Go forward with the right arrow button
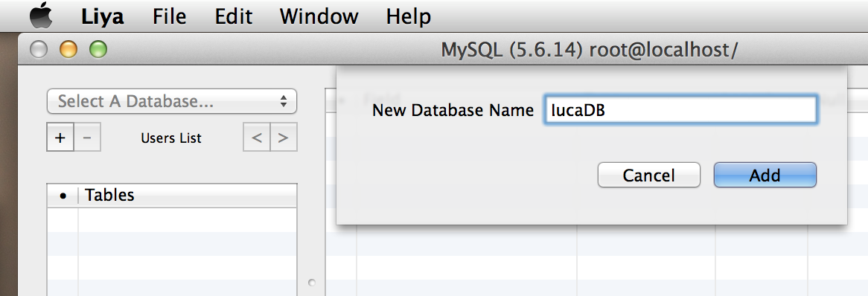 284,137
